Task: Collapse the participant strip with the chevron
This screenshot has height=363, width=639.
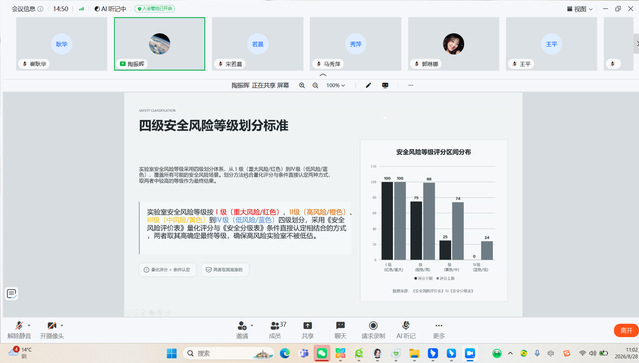Action: [x=323, y=75]
